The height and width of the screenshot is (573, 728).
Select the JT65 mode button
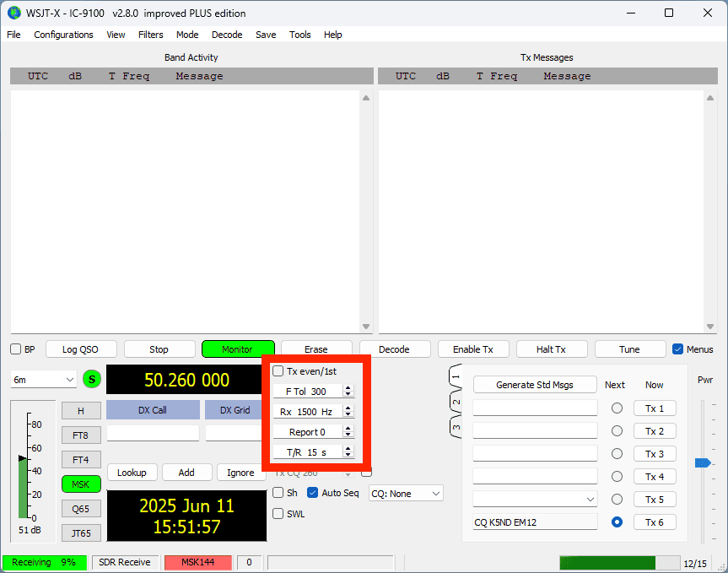(x=80, y=532)
